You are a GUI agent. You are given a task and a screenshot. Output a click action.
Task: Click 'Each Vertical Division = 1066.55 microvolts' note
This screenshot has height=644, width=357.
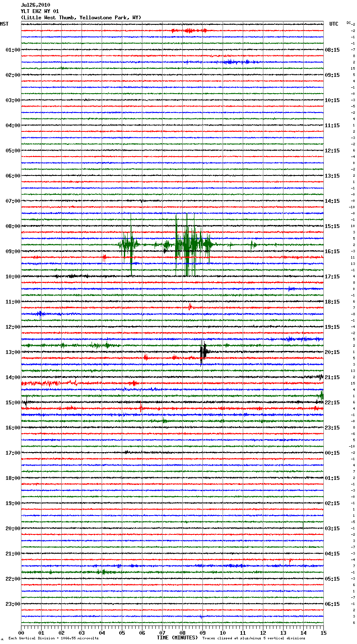coord(53,638)
